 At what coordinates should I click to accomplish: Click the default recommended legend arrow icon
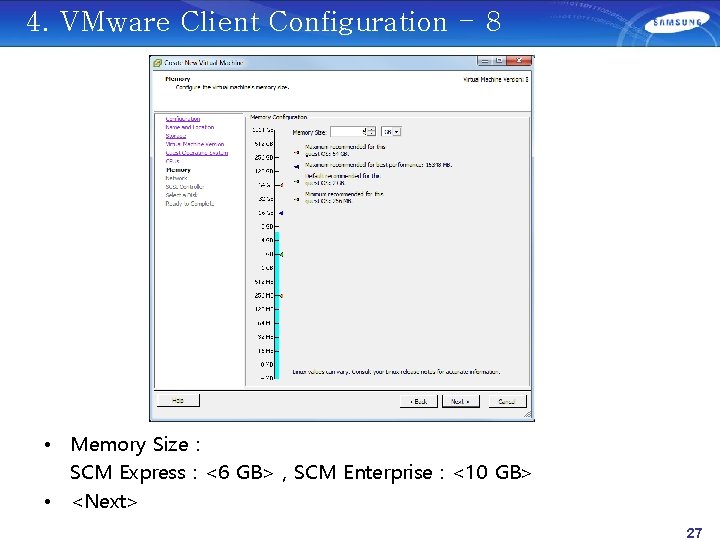(x=296, y=181)
